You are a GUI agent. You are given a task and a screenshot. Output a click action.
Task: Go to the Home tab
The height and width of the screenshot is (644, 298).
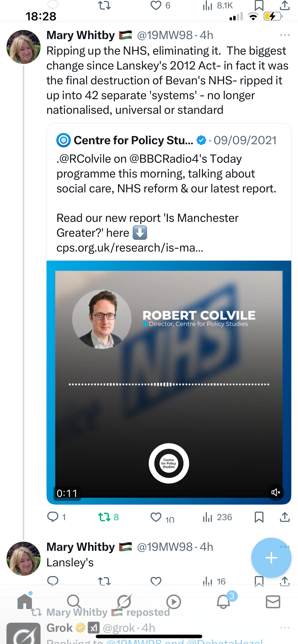pyautogui.click(x=25, y=602)
